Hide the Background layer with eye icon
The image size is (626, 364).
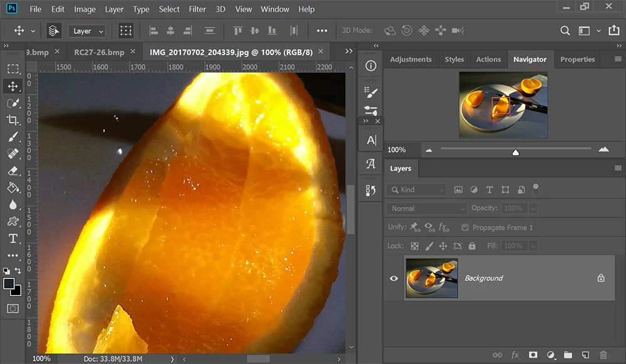[x=394, y=278]
